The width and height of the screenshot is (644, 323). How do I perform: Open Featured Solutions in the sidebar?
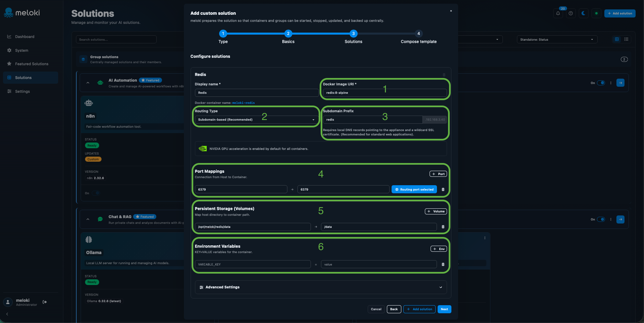(31, 64)
